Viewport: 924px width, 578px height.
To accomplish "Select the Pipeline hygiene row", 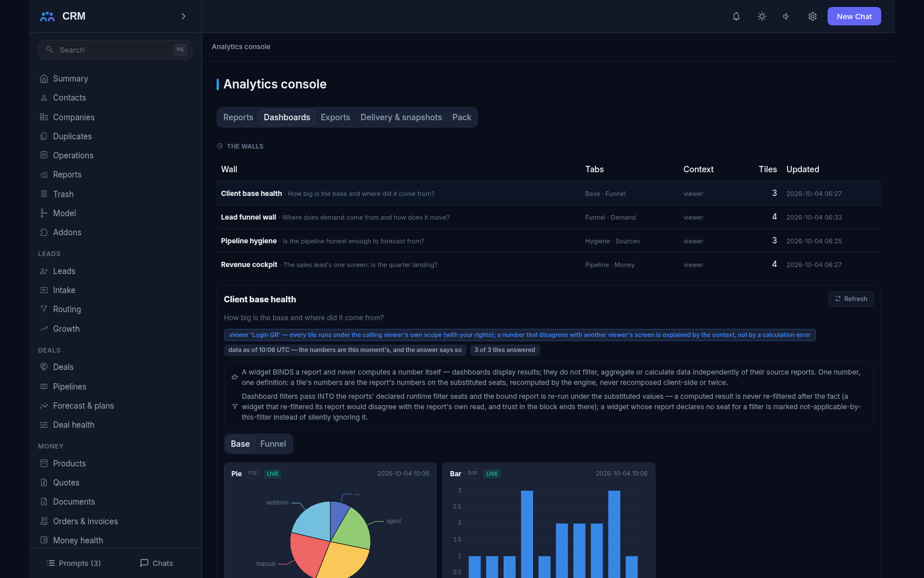I will pos(549,241).
